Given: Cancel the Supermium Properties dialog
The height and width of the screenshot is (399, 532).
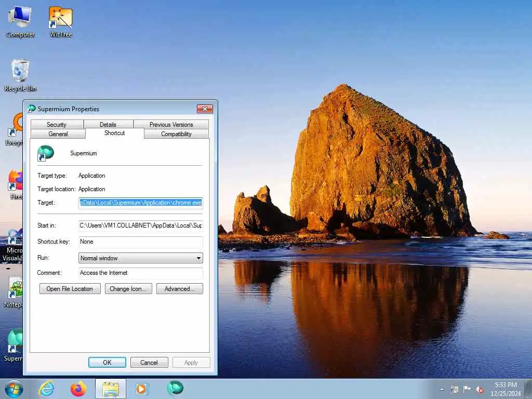Looking at the screenshot, I should tap(149, 362).
